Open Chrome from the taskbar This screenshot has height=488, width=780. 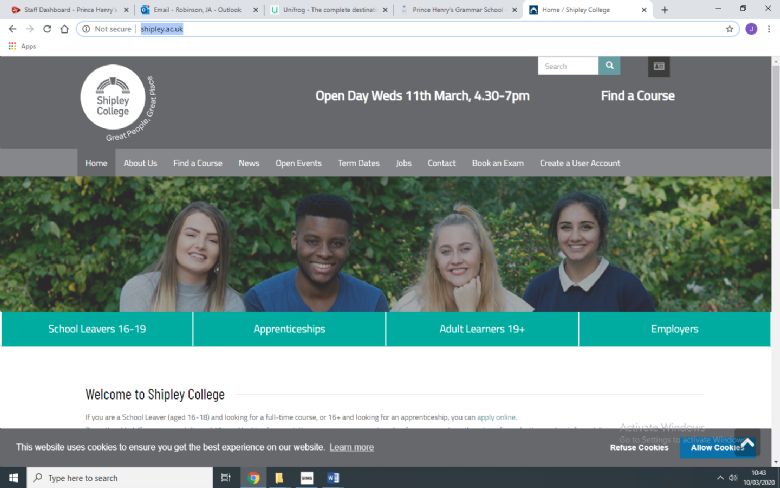coord(254,478)
